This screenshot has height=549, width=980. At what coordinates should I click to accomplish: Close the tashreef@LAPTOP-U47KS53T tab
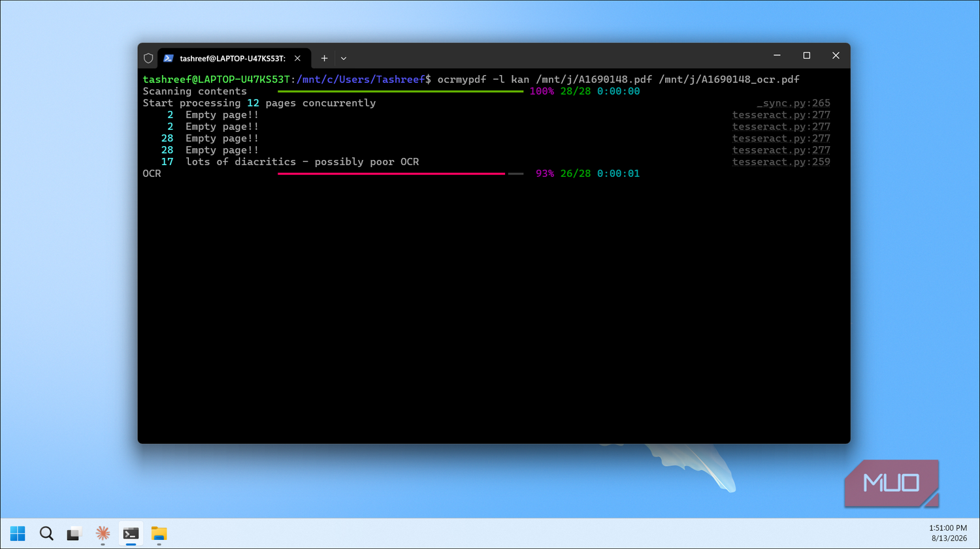297,58
